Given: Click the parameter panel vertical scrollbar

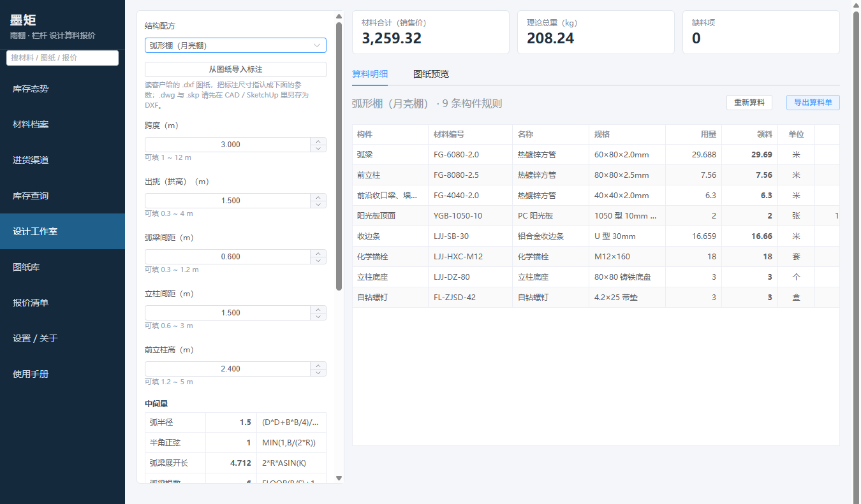Looking at the screenshot, I should coord(339,156).
